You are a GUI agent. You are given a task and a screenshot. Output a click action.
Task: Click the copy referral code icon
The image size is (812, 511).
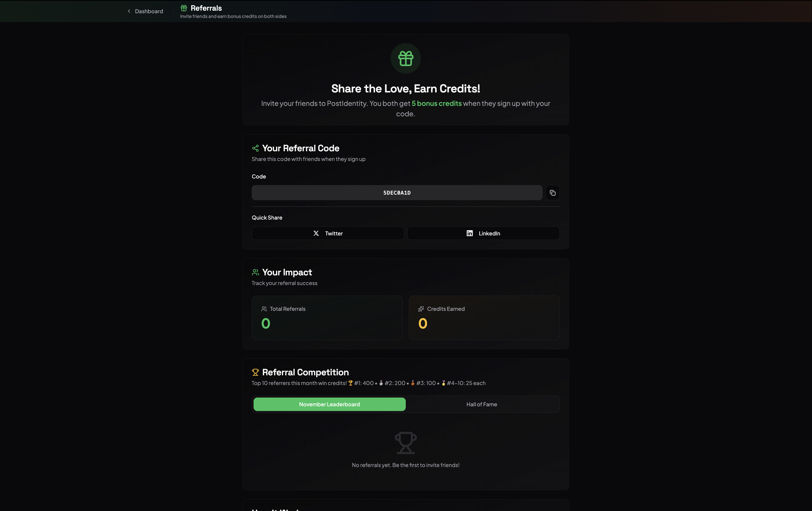tap(553, 193)
